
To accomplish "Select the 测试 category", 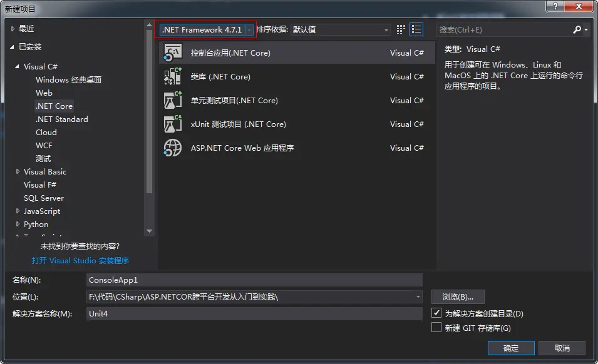I will [x=43, y=158].
